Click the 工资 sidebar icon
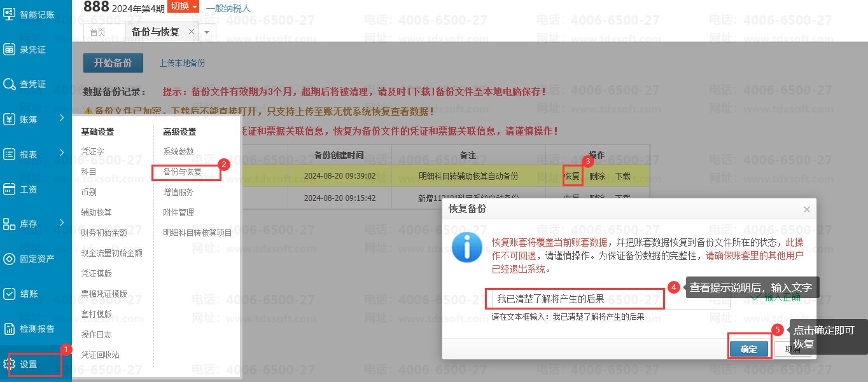The image size is (868, 382). (10, 189)
